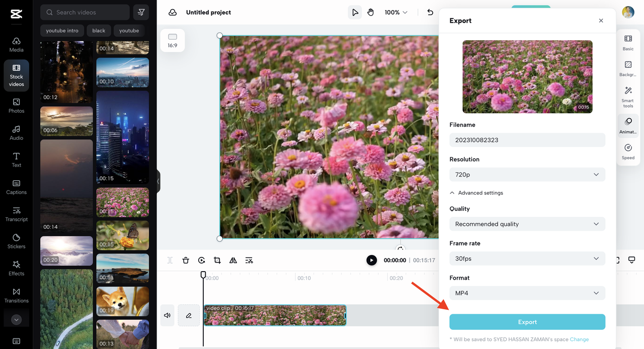Mute the timeline track audio
Image resolution: width=644 pixels, height=349 pixels.
tap(167, 315)
